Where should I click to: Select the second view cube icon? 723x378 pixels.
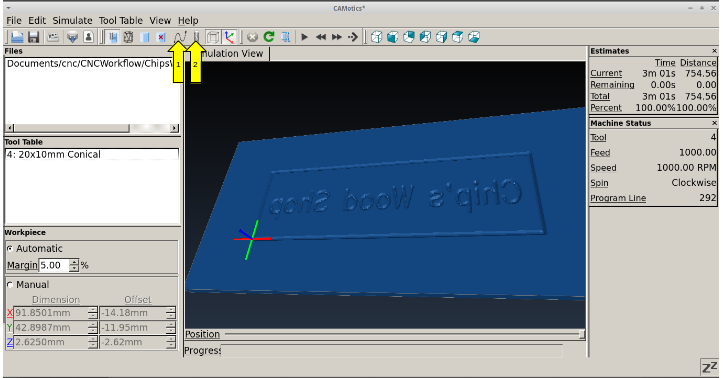click(393, 37)
